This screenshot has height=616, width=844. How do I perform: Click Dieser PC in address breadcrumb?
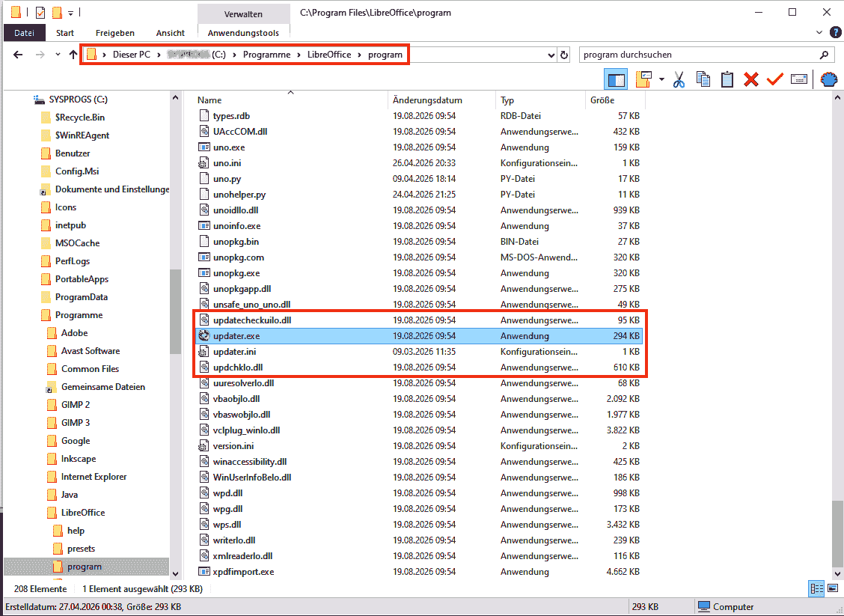pos(132,55)
